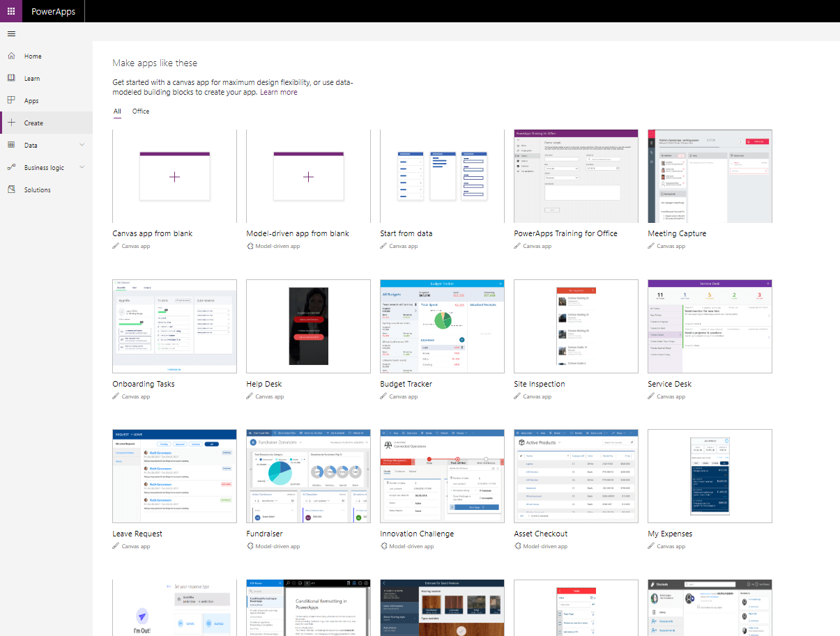Viewport: 840px width, 636px height.
Task: Click the Data table icon
Action: coord(11,145)
